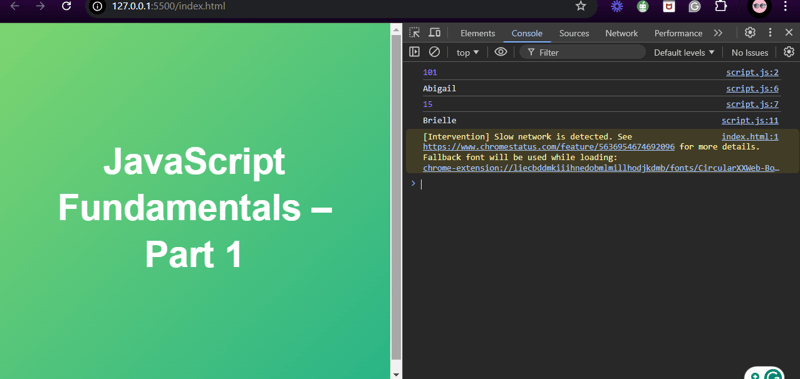Click the page scrollbar down arrow
The height and width of the screenshot is (379, 800).
coord(396,374)
